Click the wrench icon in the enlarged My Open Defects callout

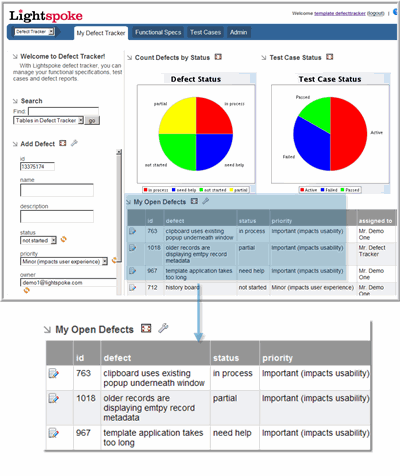(x=163, y=328)
